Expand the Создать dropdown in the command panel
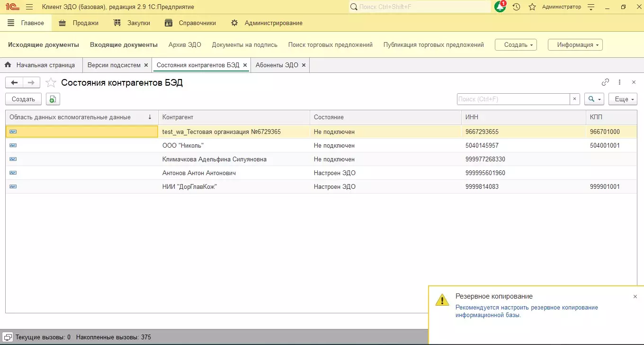Image resolution: width=644 pixels, height=345 pixels. click(516, 44)
